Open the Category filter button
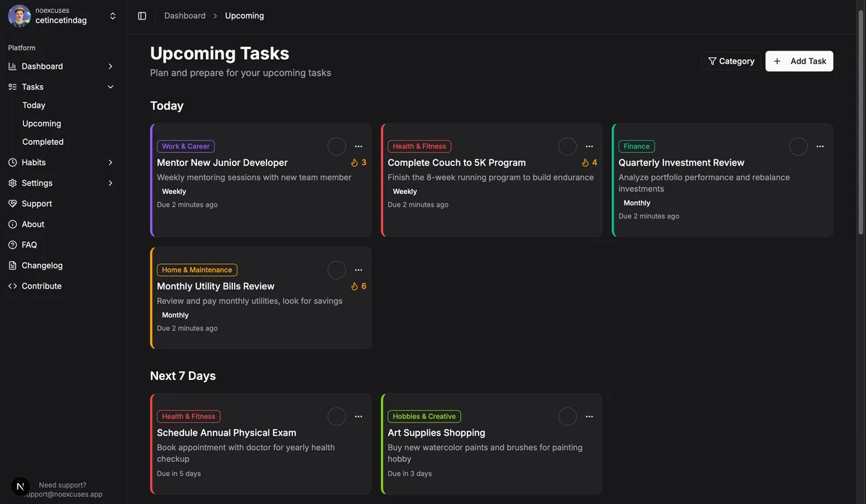Screen dimensions: 866x504 pos(731,61)
